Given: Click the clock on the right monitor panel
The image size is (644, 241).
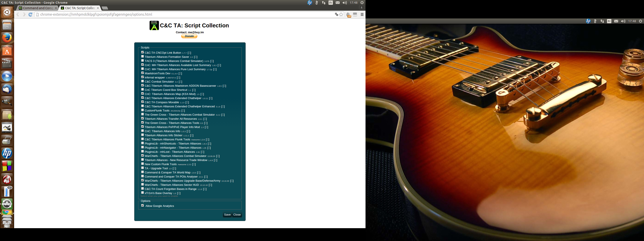Looking at the screenshot, I should coord(632,21).
